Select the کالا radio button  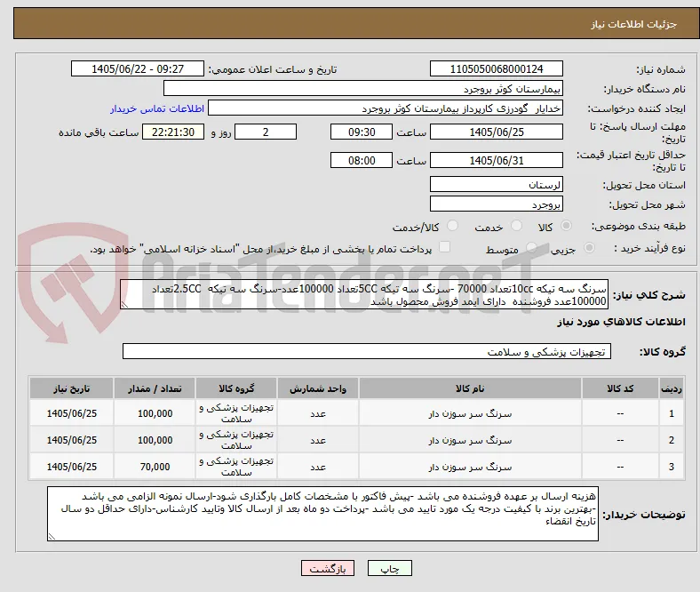[x=566, y=226]
